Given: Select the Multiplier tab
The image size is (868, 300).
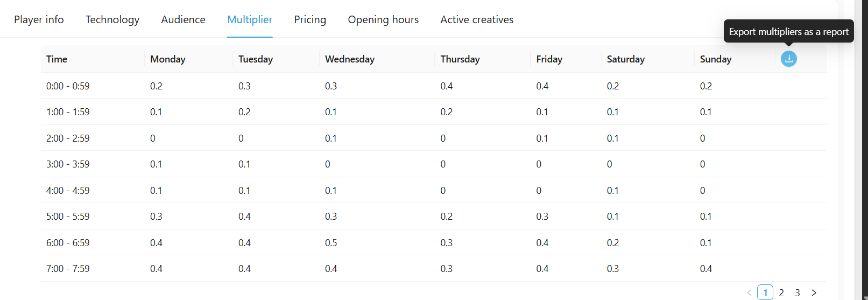Looking at the screenshot, I should tap(250, 19).
